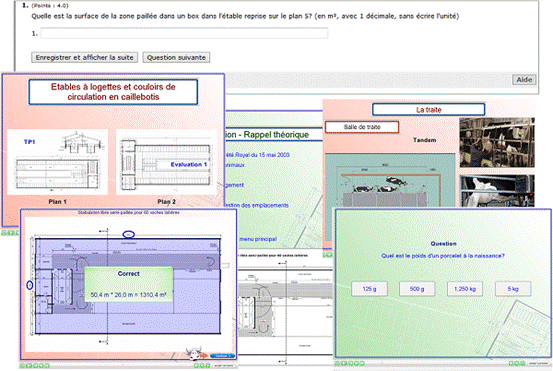Screen dimensions: 553x371
Task: Open the menu principal link
Action: coord(258,239)
